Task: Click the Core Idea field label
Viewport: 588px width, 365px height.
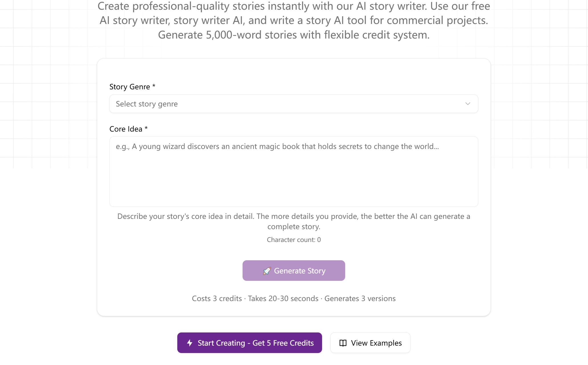Action: [126, 129]
